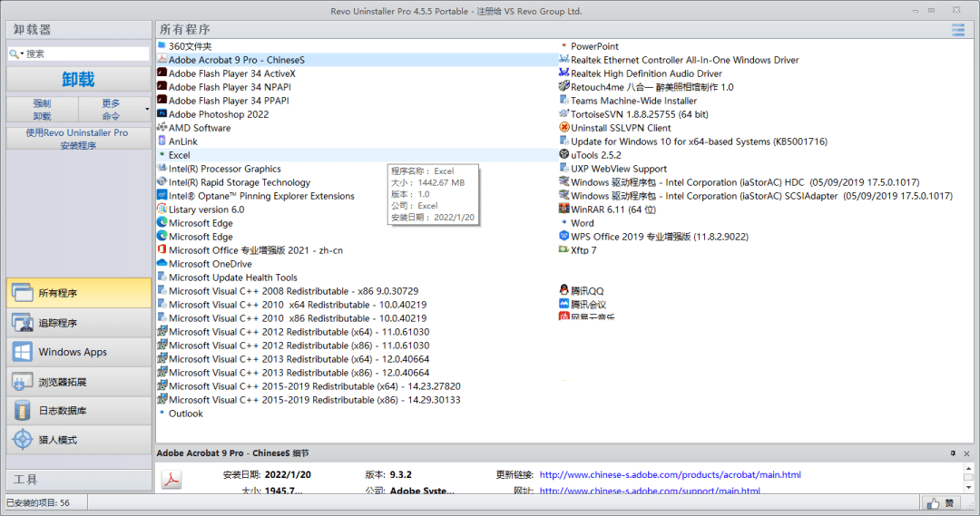Click the WinRAR 6.11 icon
Screen dimensions: 980x516
[x=563, y=209]
